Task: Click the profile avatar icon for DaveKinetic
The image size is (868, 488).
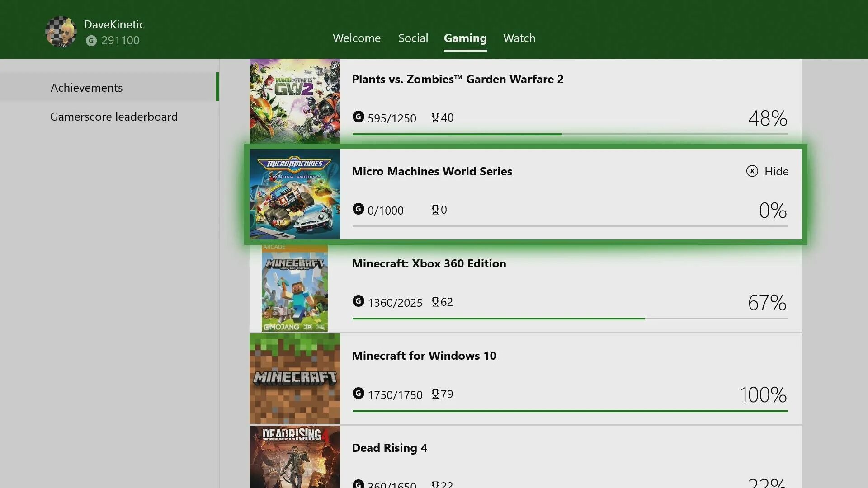Action: tap(61, 32)
